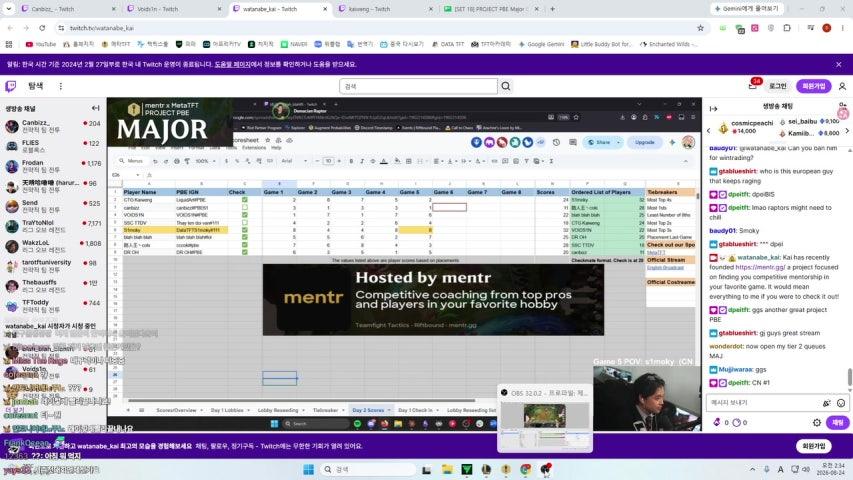Toggle the VOIDS1N check box
853x480 pixels.
(x=245, y=215)
